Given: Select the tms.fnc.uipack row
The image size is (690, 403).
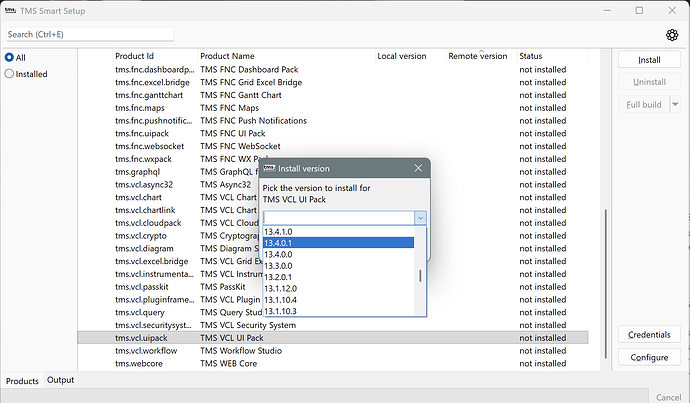Looking at the screenshot, I should [x=333, y=133].
